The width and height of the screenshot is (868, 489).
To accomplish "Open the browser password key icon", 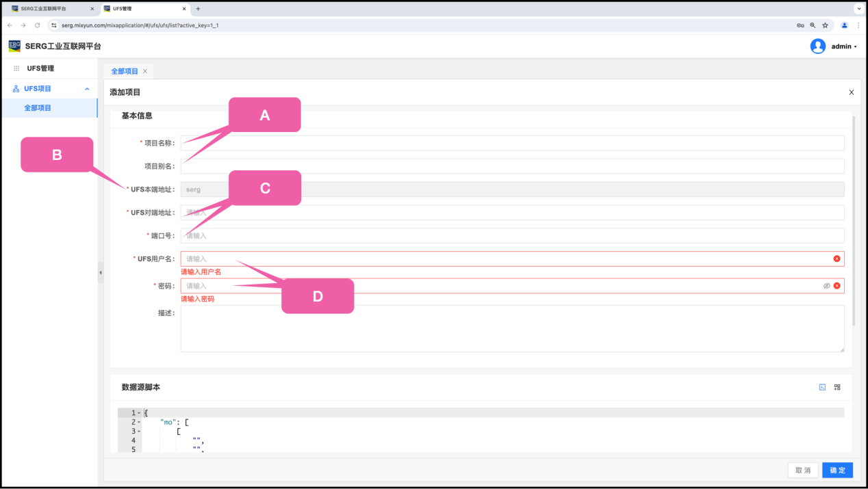I will tap(800, 25).
